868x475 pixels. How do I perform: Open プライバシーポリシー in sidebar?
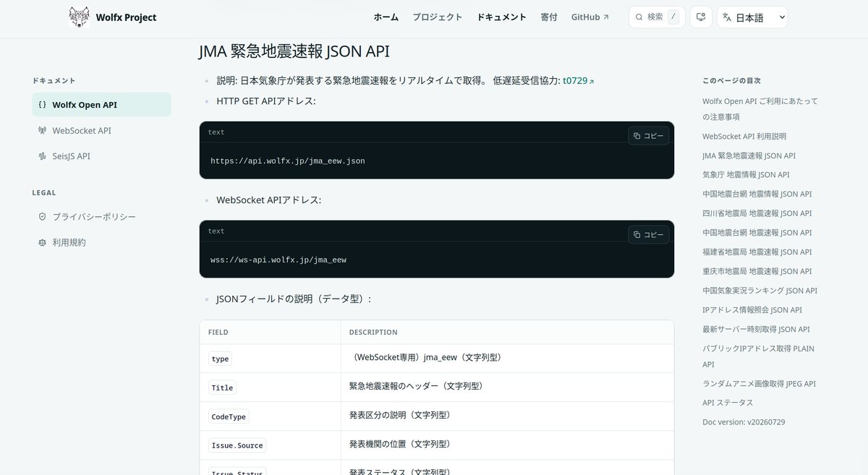click(x=101, y=217)
